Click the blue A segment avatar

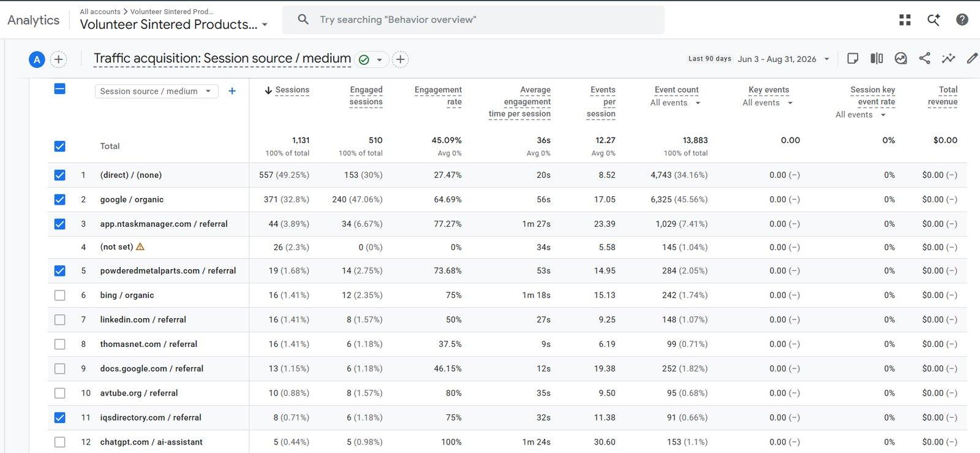(x=37, y=59)
